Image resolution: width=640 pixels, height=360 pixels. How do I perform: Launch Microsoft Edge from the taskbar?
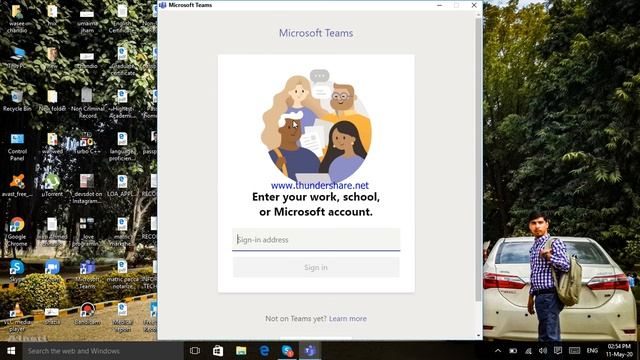pos(264,351)
